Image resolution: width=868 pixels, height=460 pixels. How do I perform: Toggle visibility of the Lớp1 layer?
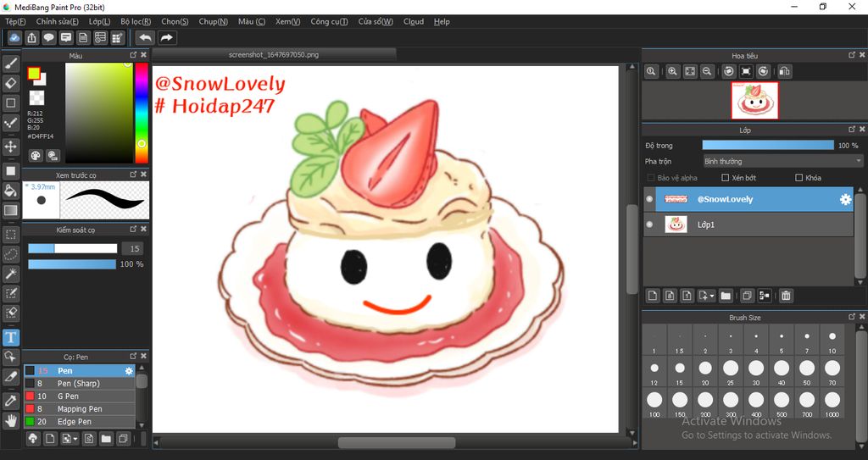[x=649, y=224]
